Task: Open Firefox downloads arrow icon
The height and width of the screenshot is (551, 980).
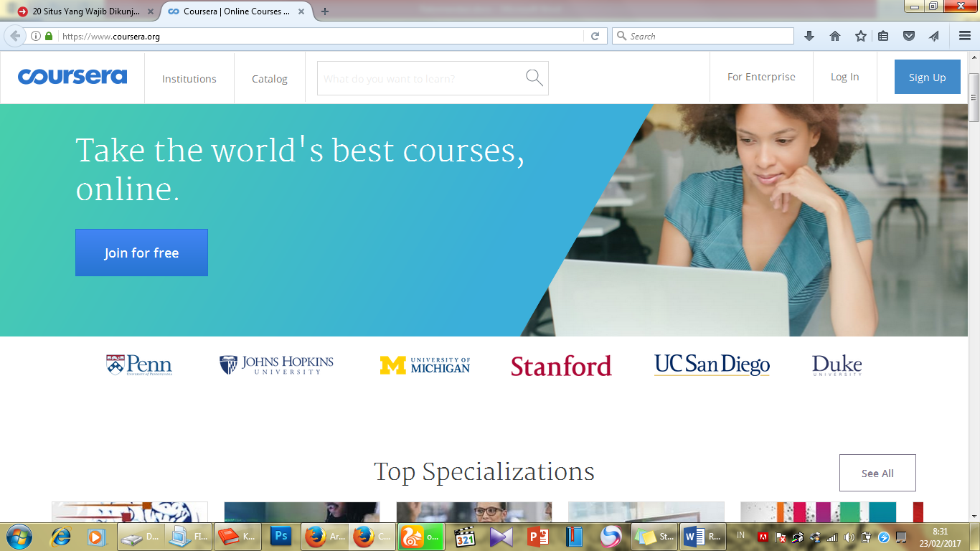Action: click(809, 36)
